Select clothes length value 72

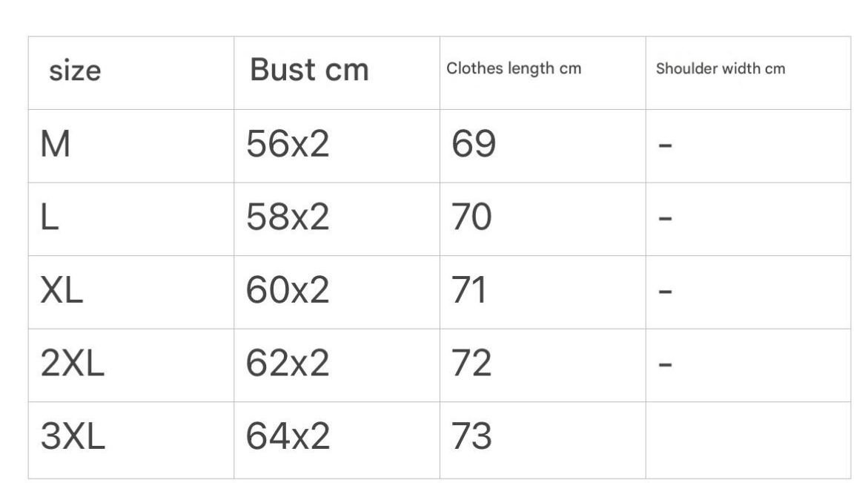pyautogui.click(x=472, y=365)
